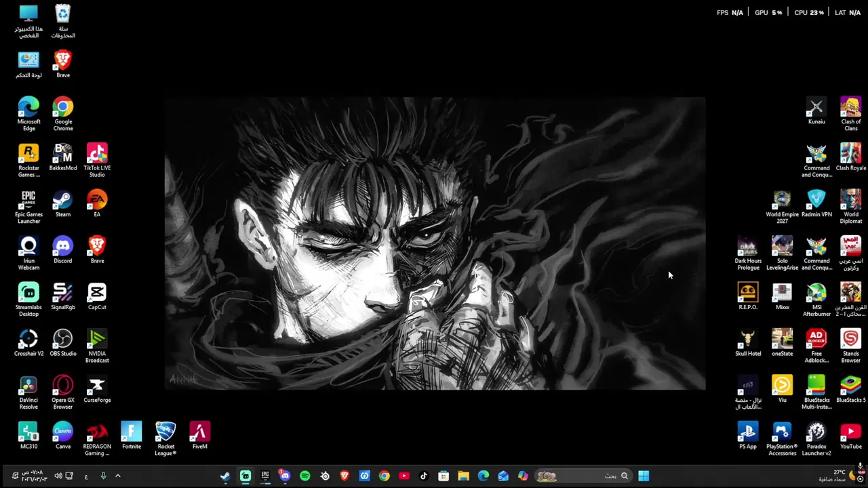Open oneState desktop shortcut
Screen dimensions: 868x488
click(x=782, y=342)
